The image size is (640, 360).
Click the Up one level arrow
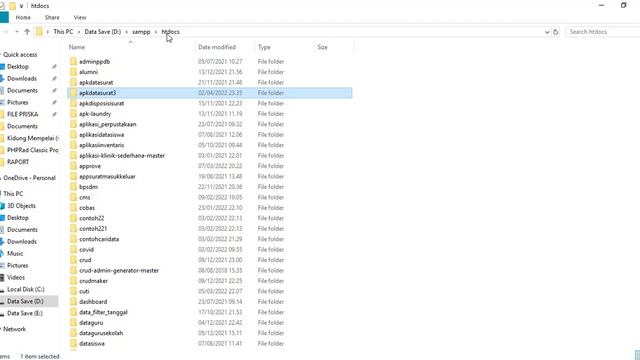[x=27, y=32]
